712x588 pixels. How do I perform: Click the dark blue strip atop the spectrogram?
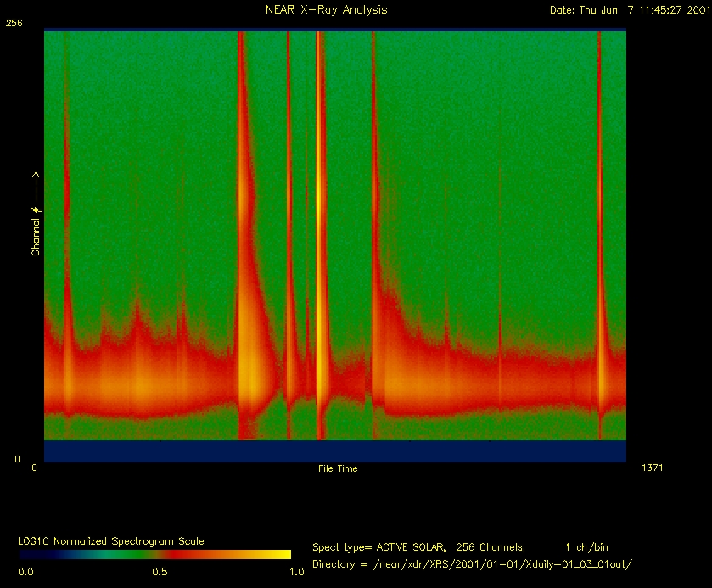pos(335,30)
